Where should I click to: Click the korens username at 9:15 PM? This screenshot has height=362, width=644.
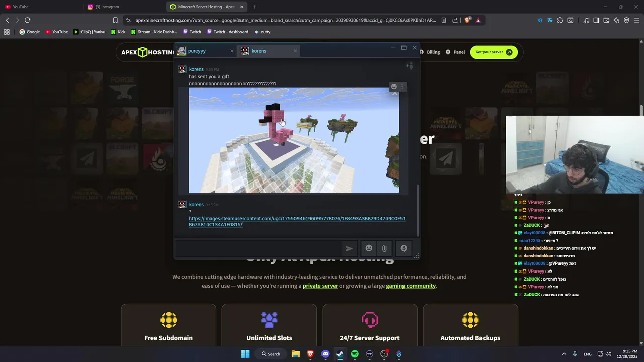pyautogui.click(x=196, y=205)
